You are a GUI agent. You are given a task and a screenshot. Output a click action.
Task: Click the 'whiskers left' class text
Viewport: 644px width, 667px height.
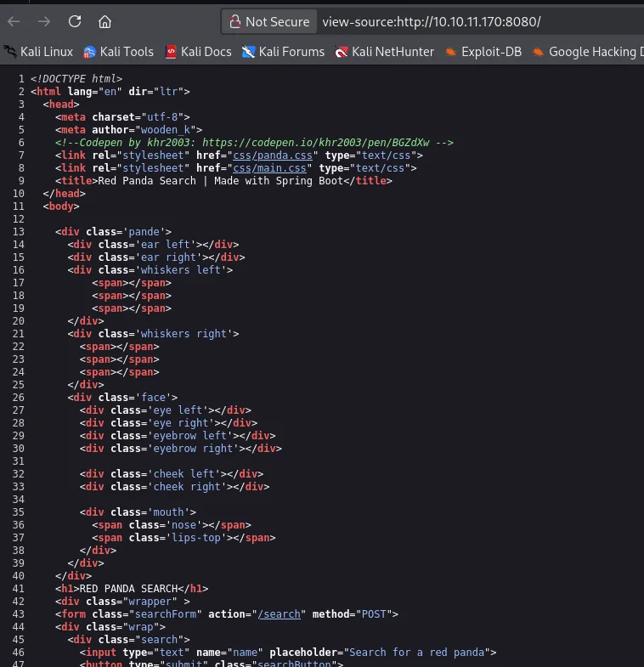point(180,270)
